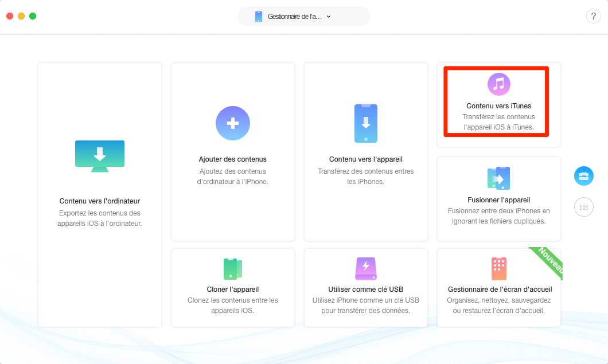Click the text 'Transférez des contenus entres les iPhones.'
Viewport: 608px width, 364px height.
pos(365,177)
